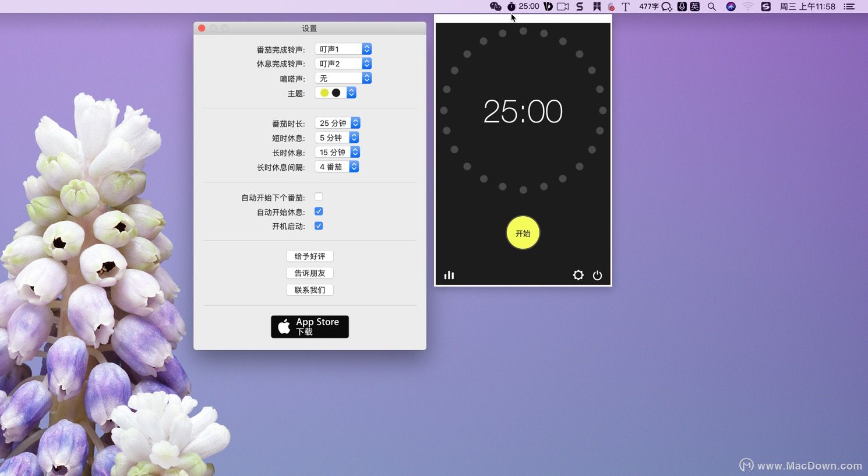Uncheck 开机启动 checkbox

point(319,226)
